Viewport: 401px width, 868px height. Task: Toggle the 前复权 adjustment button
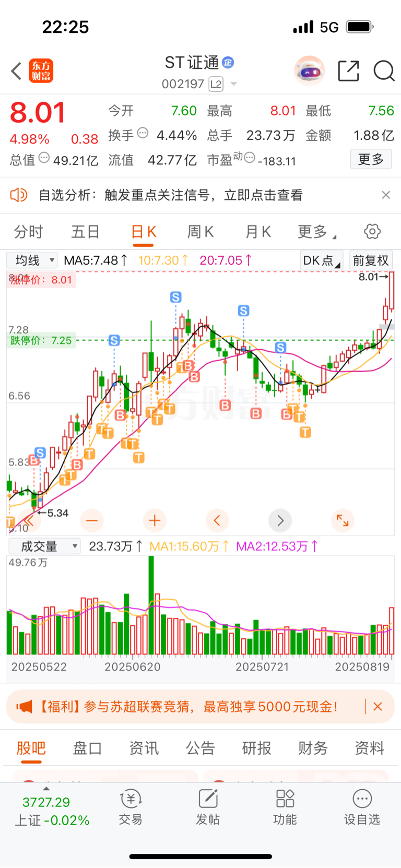click(x=371, y=260)
